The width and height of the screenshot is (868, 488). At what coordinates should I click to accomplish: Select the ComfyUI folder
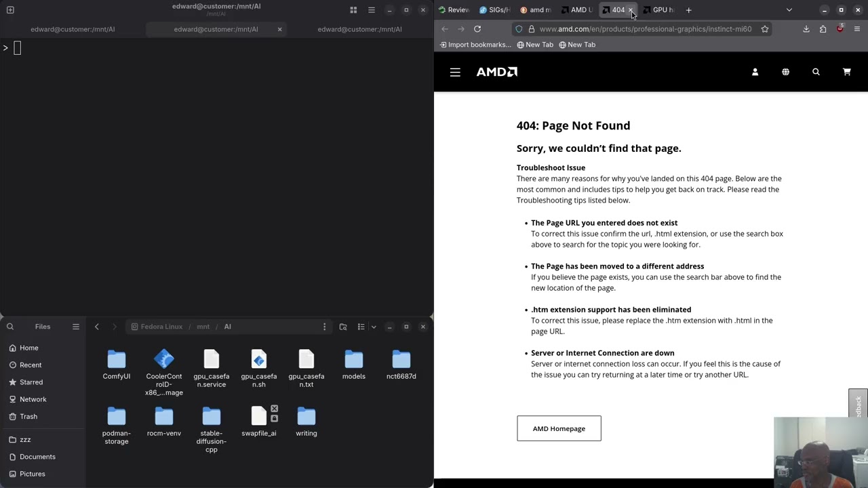tap(117, 365)
